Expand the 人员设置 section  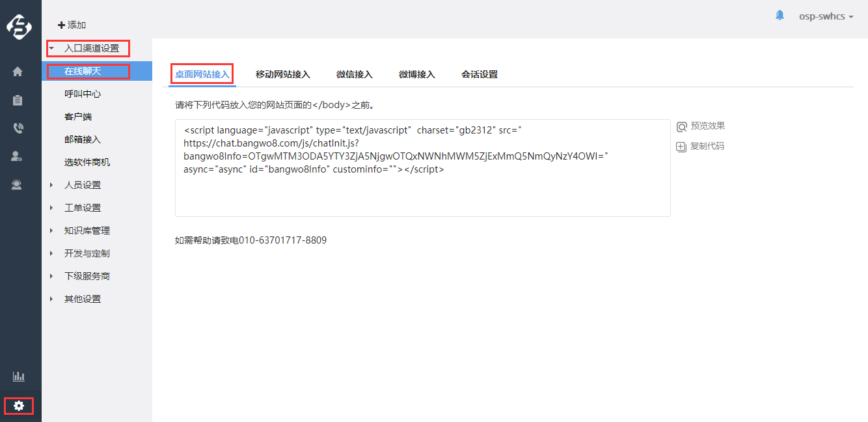[83, 185]
